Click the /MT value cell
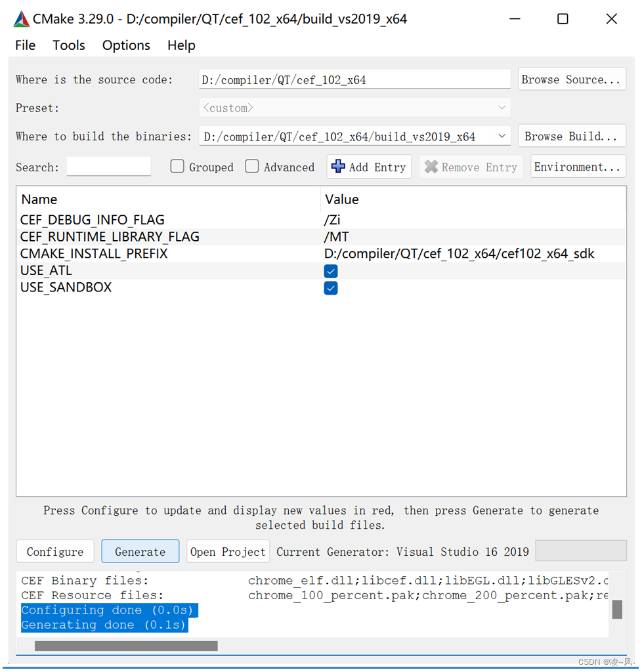 (337, 236)
